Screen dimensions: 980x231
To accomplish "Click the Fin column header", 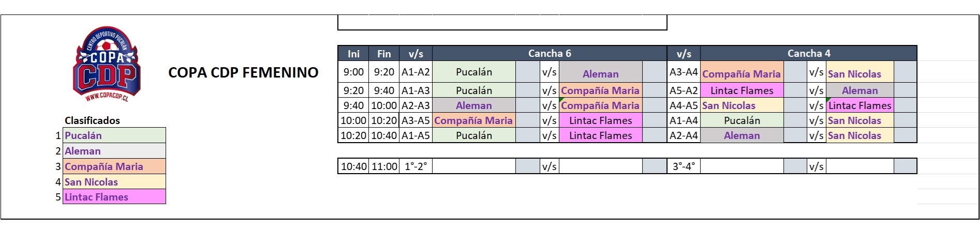I will pos(384,54).
